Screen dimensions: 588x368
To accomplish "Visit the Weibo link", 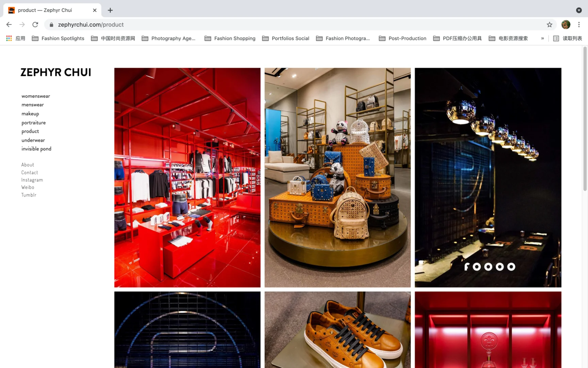I will [28, 187].
